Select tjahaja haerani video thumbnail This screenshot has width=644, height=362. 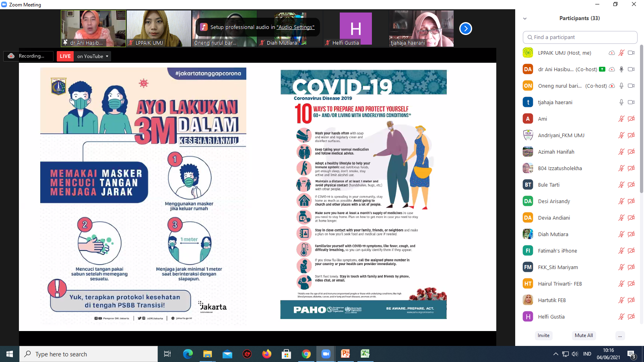[421, 28]
